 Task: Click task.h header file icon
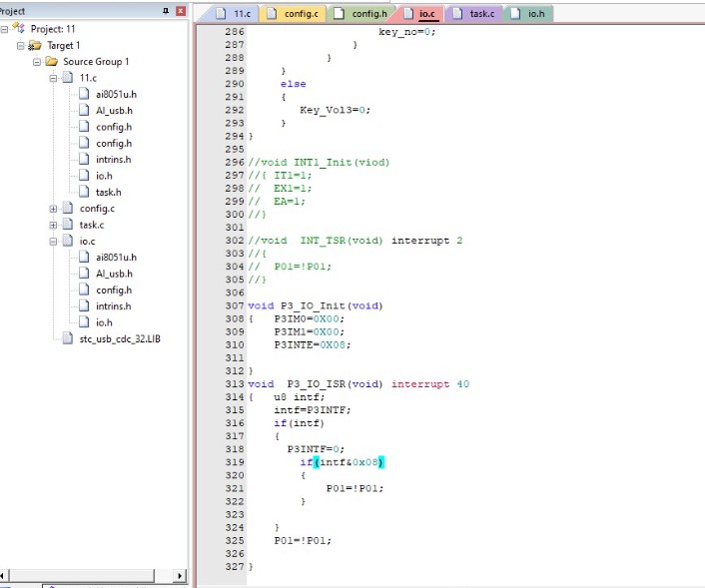point(84,192)
